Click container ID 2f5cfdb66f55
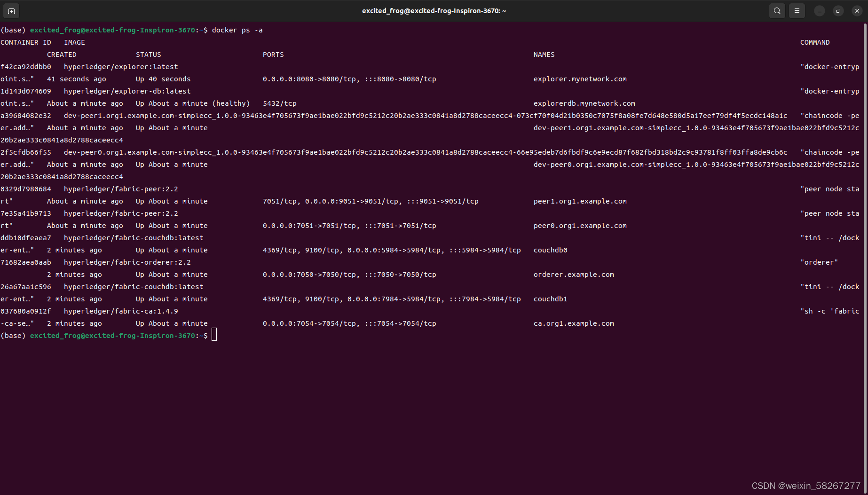Image resolution: width=868 pixels, height=495 pixels. pos(26,152)
